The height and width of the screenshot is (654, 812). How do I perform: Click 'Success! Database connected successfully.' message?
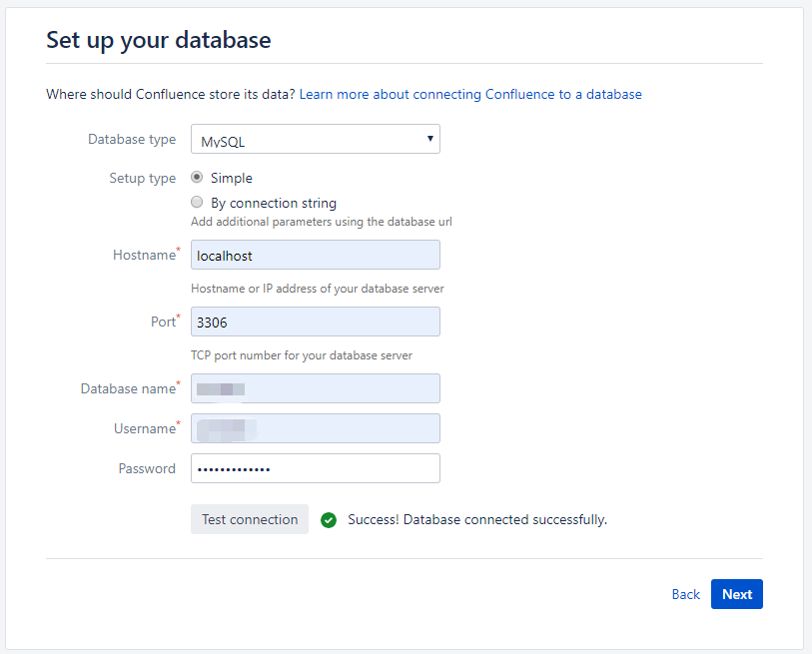click(x=477, y=520)
